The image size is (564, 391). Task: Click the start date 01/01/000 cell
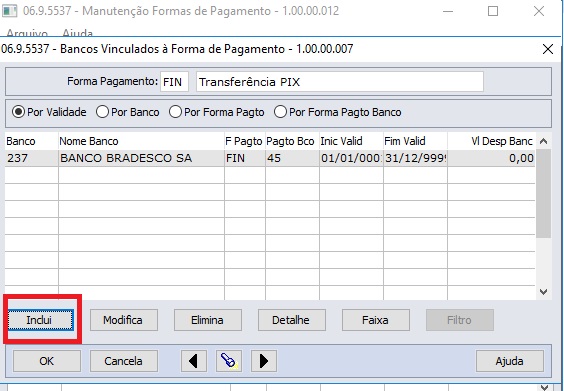pos(351,158)
